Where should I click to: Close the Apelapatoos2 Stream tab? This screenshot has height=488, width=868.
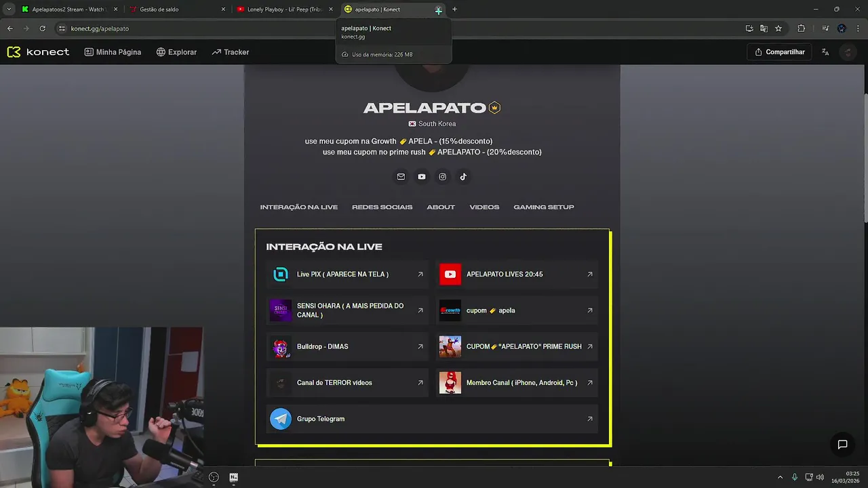click(x=115, y=9)
